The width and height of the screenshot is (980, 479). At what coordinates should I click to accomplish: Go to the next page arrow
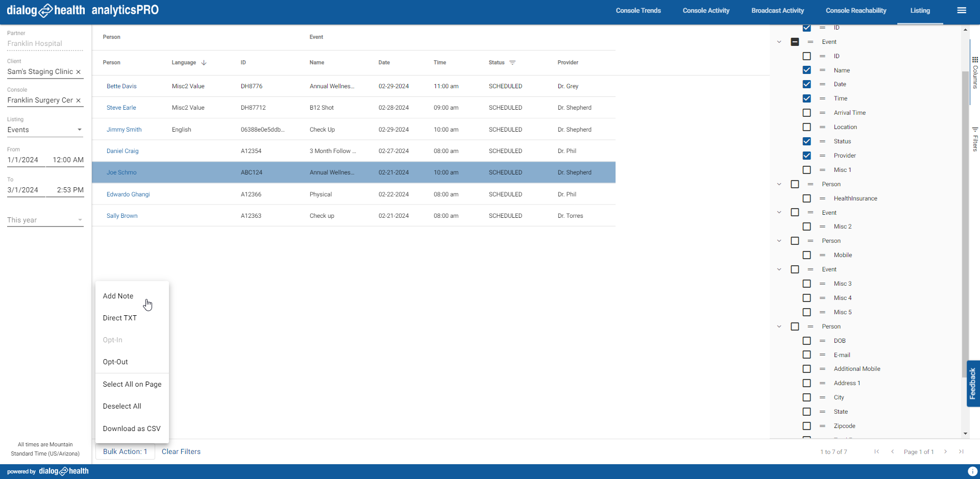point(945,451)
